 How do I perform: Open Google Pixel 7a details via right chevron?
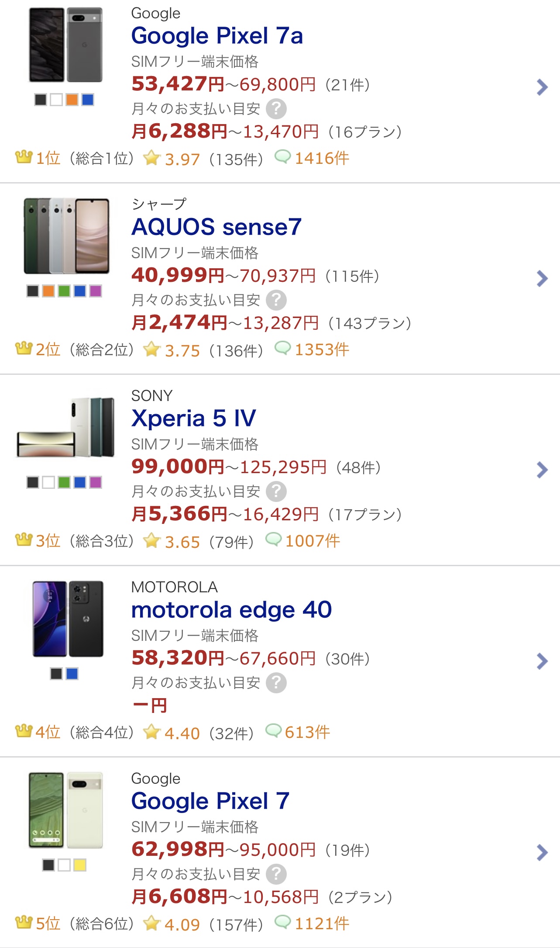[542, 87]
